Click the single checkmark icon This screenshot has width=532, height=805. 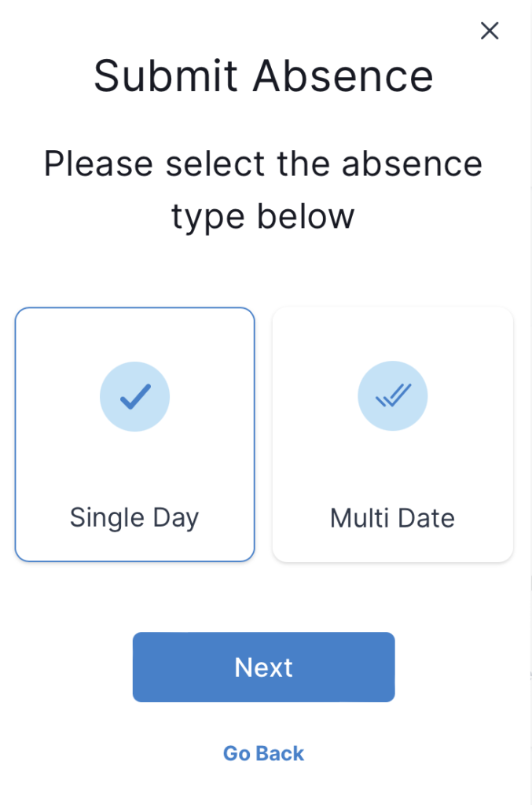(134, 397)
